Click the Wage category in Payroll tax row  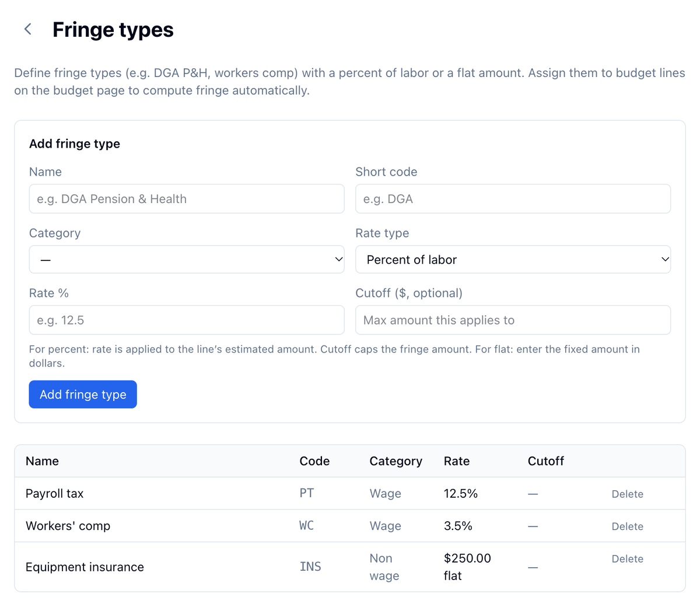pyautogui.click(x=385, y=494)
